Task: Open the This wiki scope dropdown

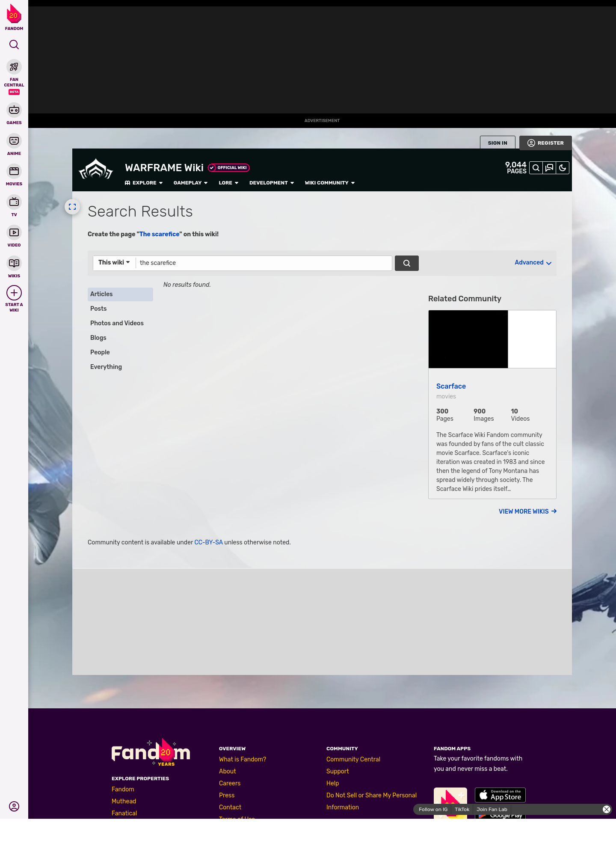Action: click(x=114, y=262)
